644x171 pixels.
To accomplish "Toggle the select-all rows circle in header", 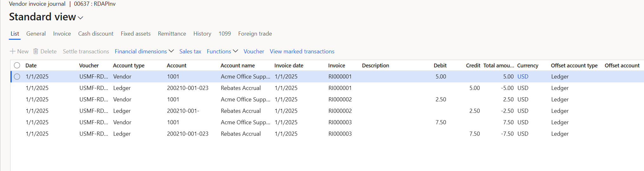I will 17,65.
